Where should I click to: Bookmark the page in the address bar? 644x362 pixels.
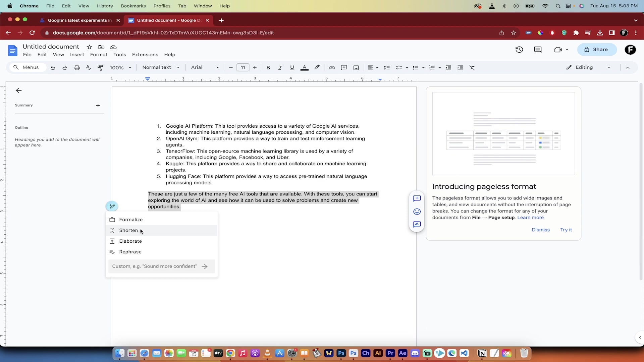[x=514, y=33]
